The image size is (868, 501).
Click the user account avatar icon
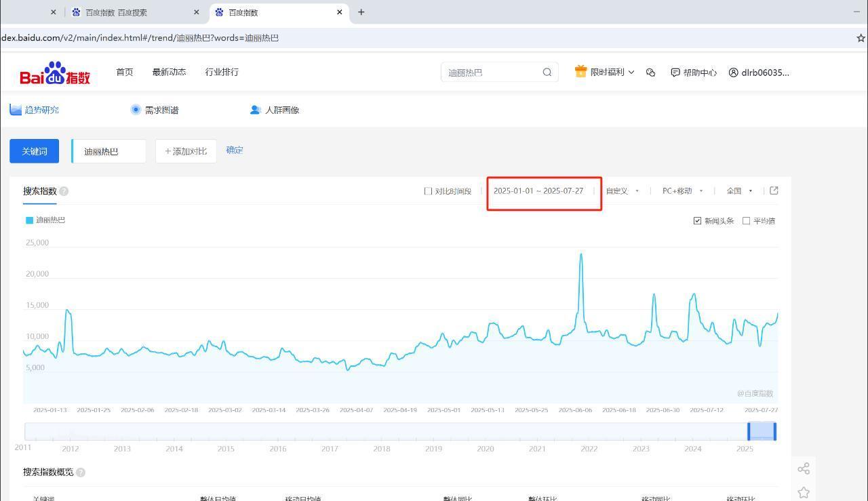[733, 73]
